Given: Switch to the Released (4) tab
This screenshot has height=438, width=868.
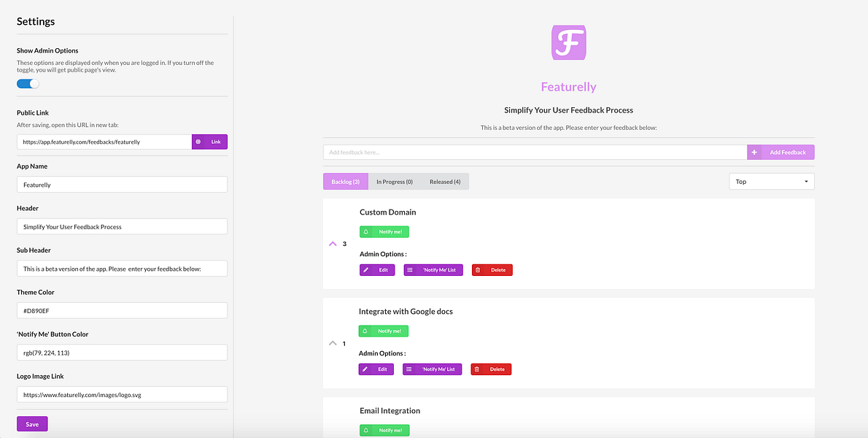Looking at the screenshot, I should pos(445,182).
